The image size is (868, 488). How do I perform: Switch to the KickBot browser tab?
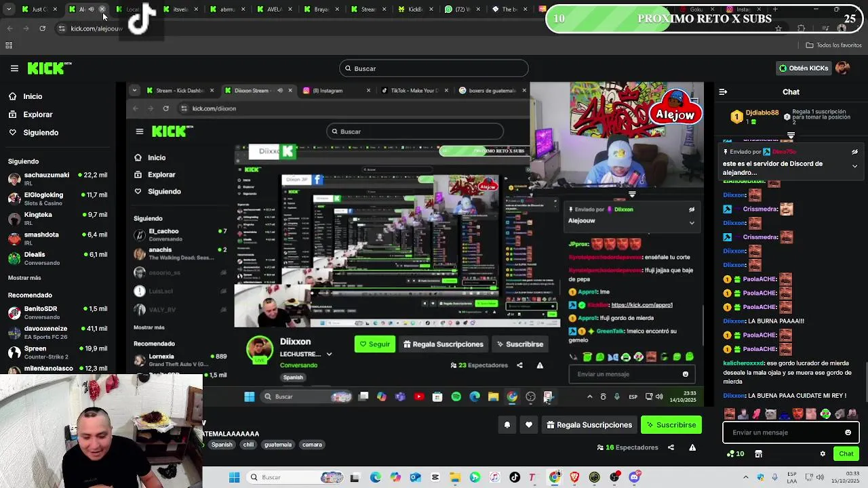[415, 9]
